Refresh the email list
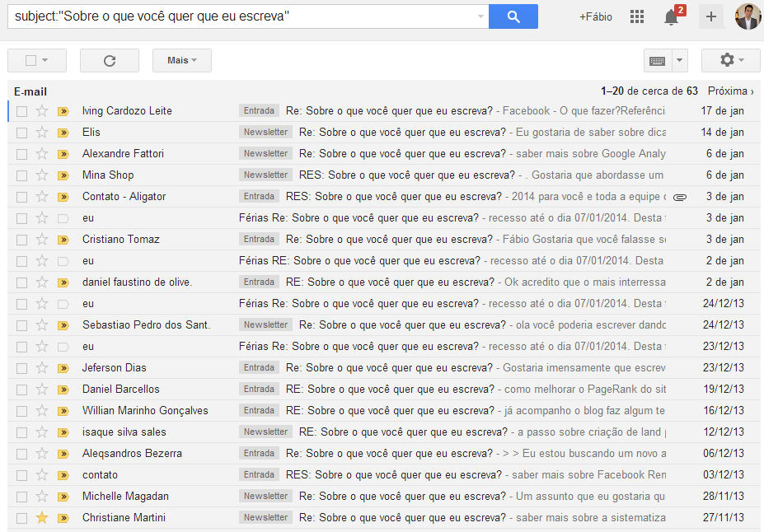Screen dimensions: 764x532 pos(110,60)
